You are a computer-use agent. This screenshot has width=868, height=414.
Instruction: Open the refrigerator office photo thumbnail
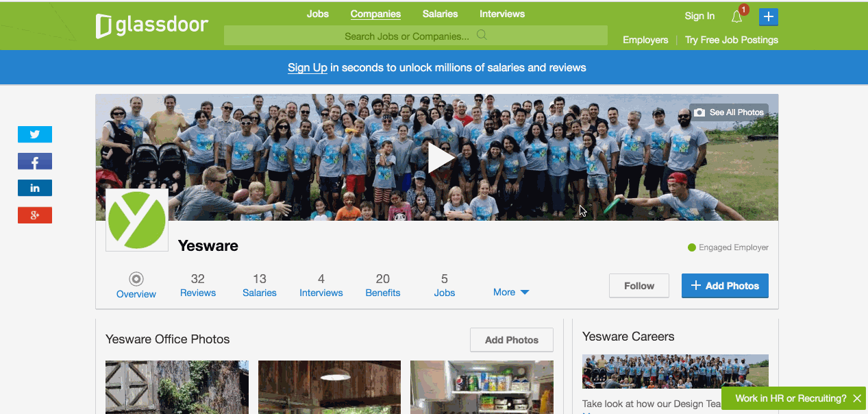click(482, 387)
